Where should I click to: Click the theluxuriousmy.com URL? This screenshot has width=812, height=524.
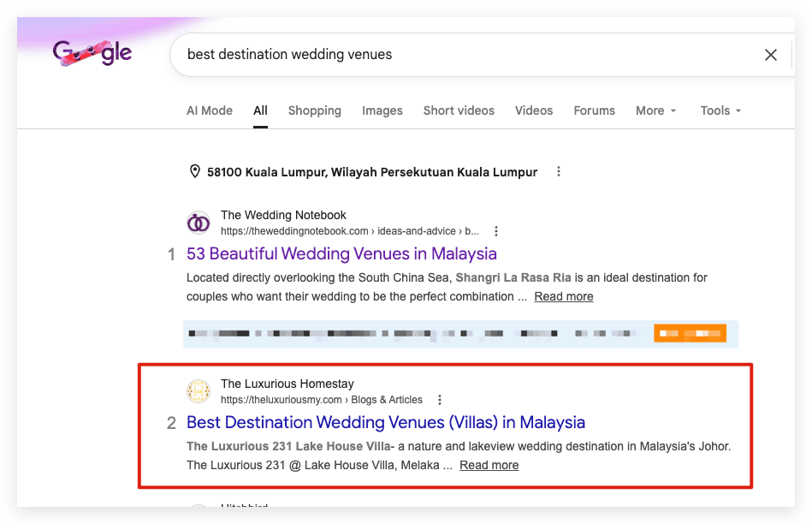pos(321,400)
